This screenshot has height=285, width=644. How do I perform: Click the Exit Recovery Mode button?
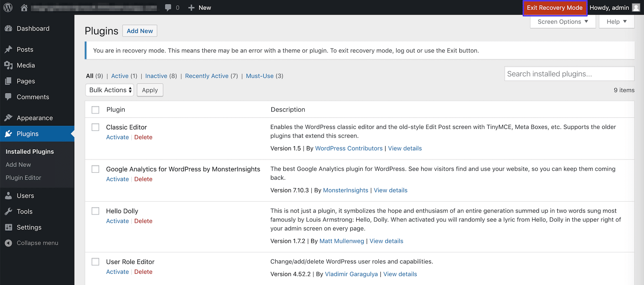click(555, 7)
